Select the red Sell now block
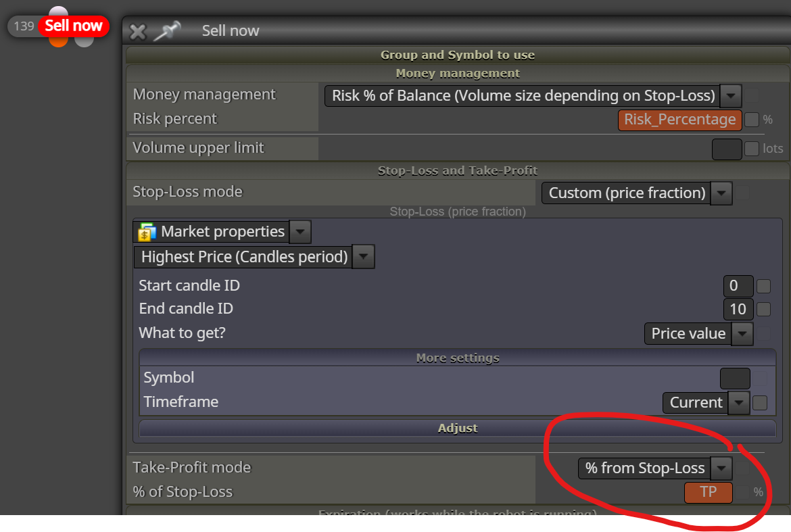The width and height of the screenshot is (791, 532). pos(74,26)
